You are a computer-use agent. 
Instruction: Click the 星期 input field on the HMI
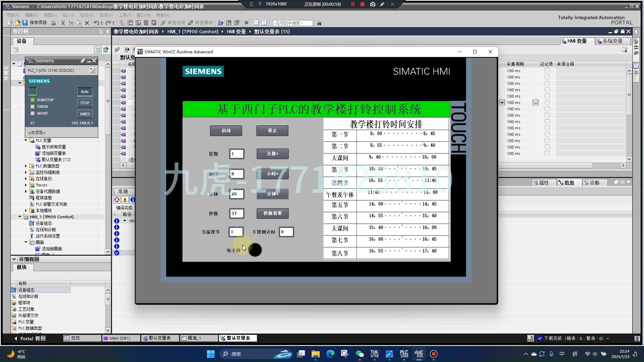pyautogui.click(x=236, y=154)
